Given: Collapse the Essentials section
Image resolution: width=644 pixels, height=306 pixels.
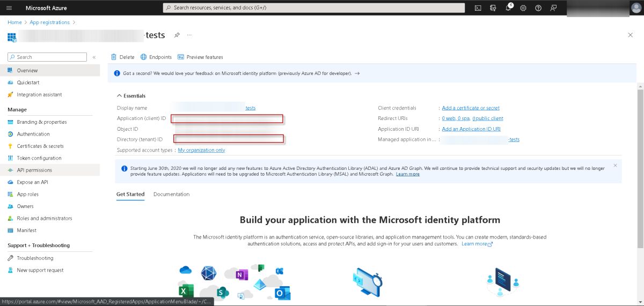Looking at the screenshot, I should (131, 96).
